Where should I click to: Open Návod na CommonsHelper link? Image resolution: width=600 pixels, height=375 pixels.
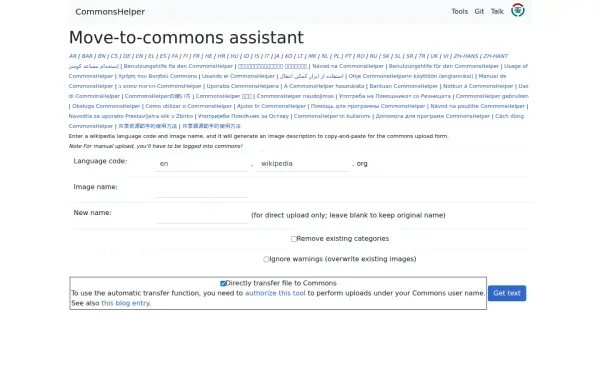tap(348, 66)
